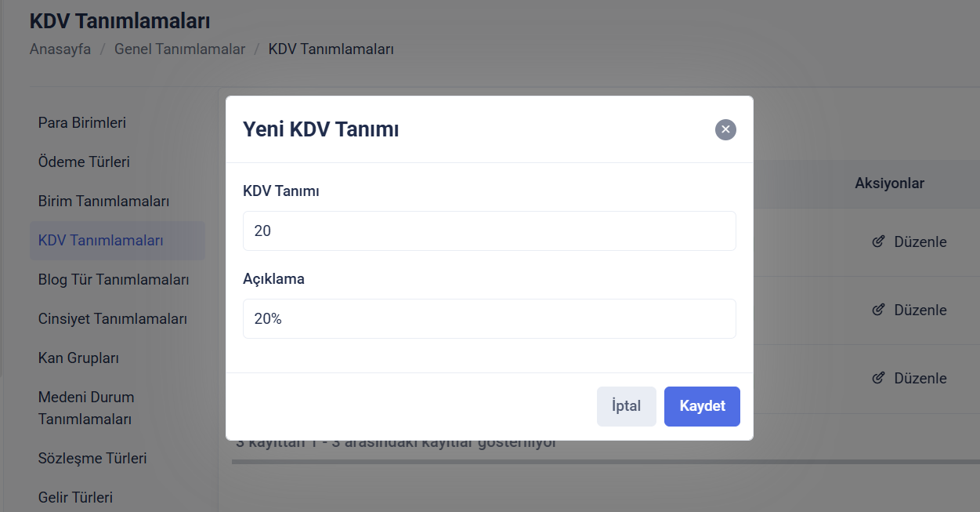Screen dimensions: 980x512
Task: Select Medeni Durum Tanımlamaları item
Action: (86, 408)
